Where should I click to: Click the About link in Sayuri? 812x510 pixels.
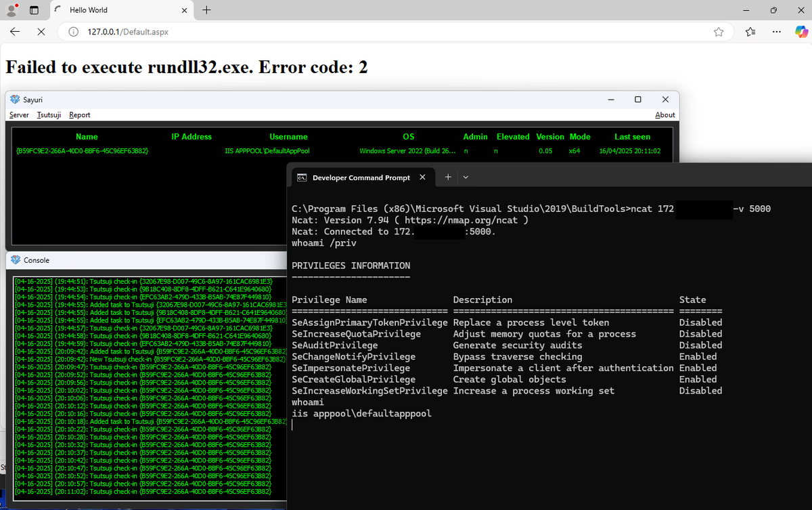665,114
